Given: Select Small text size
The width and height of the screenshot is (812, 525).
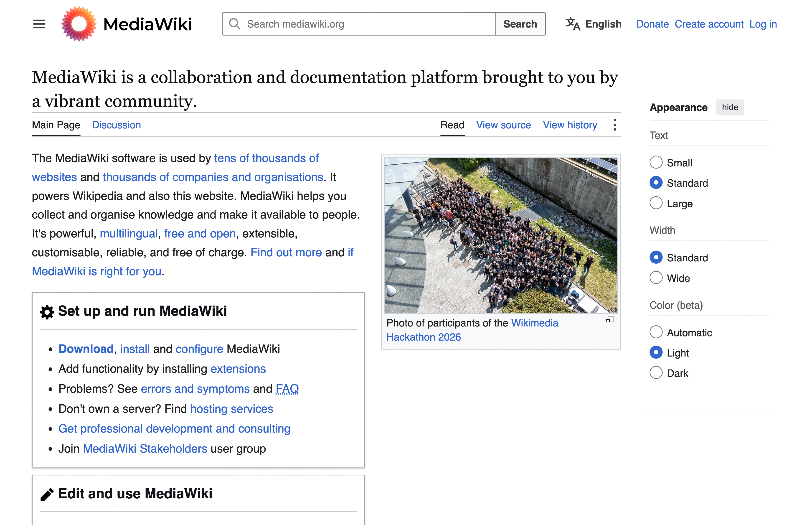Looking at the screenshot, I should tap(656, 163).
